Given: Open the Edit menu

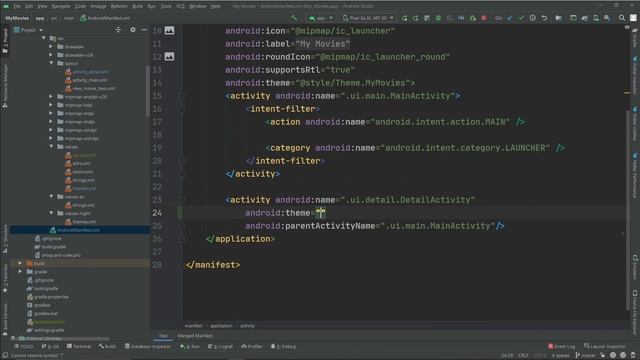Looking at the screenshot, I should (29, 6).
